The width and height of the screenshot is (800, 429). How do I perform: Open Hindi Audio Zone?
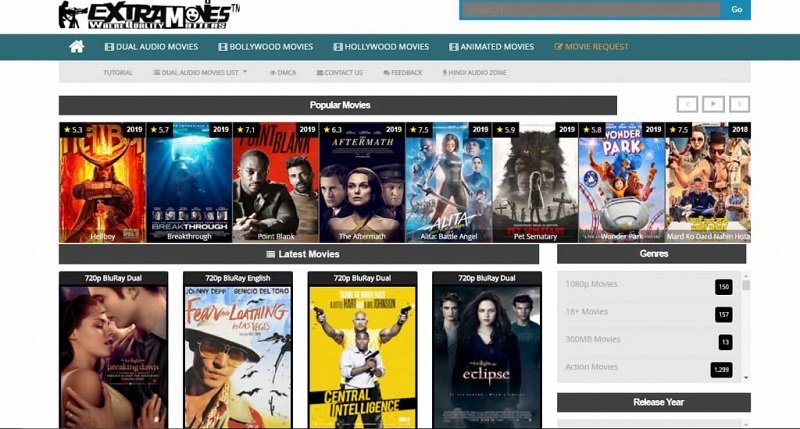[x=474, y=73]
